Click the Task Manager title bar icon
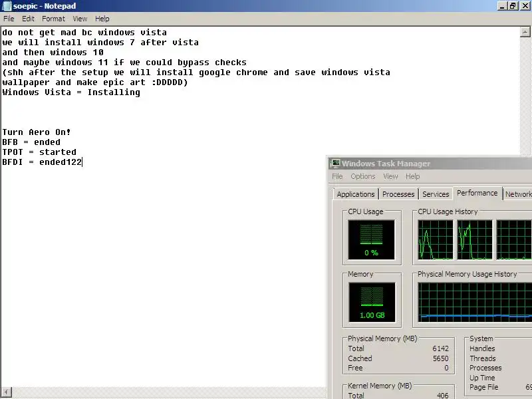This screenshot has width=532, height=399. (x=335, y=164)
